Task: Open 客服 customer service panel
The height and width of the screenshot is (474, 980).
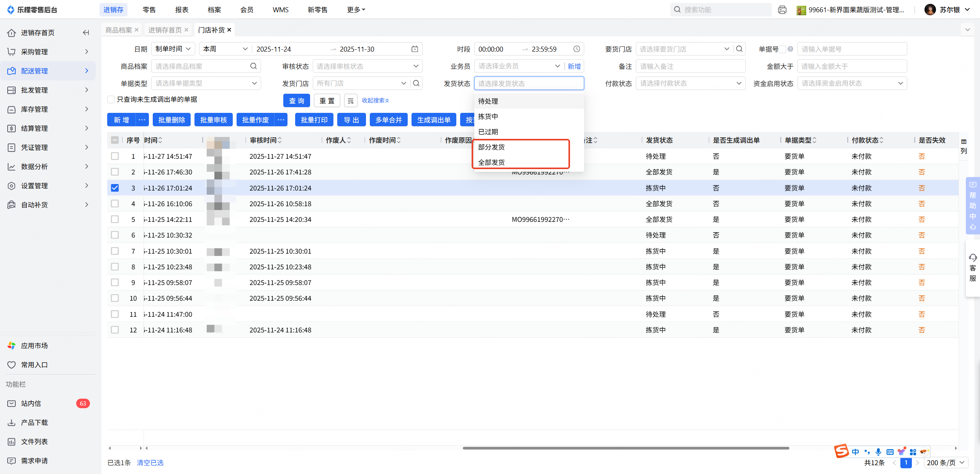Action: (972, 268)
